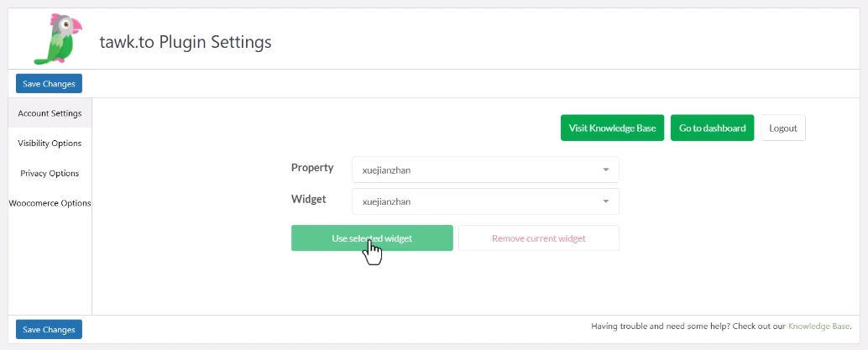Open the Property dropdown showing xuejianzhan
This screenshot has width=868, height=350.
click(485, 170)
